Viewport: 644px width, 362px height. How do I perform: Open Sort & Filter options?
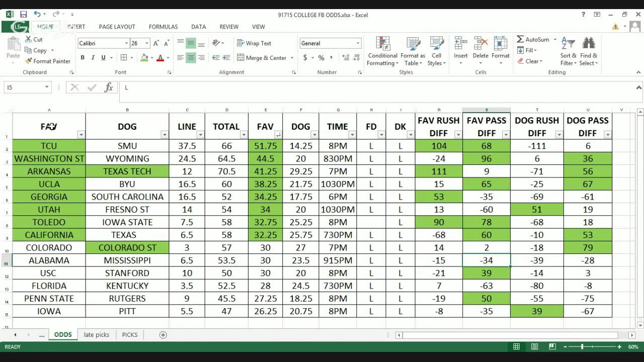(569, 51)
